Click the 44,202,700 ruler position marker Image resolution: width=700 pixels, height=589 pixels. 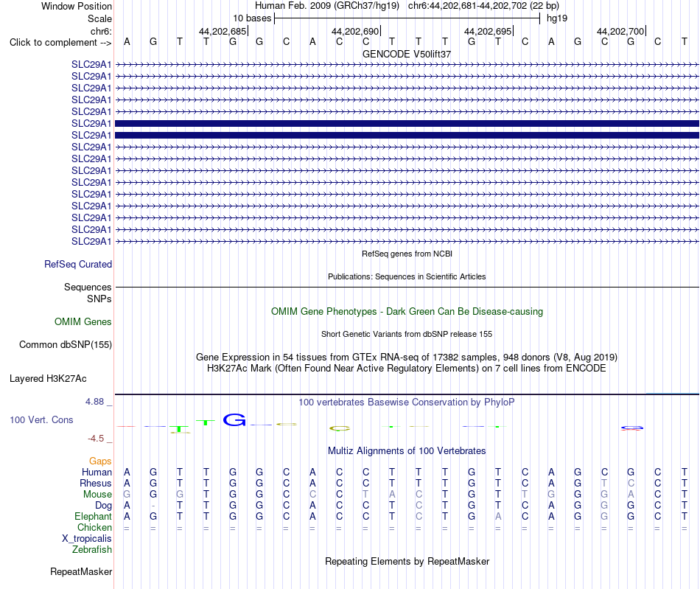[620, 31]
